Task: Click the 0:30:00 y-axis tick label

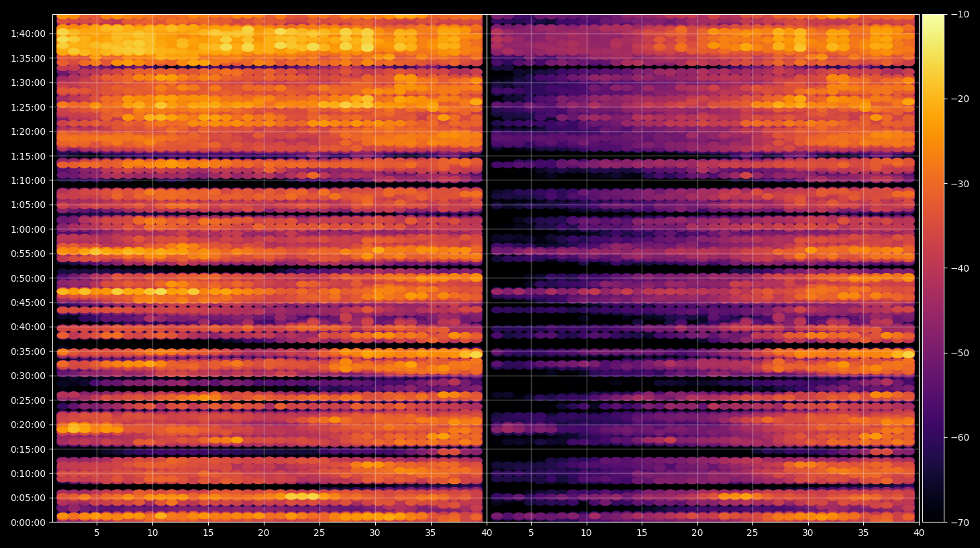Action: [28, 376]
